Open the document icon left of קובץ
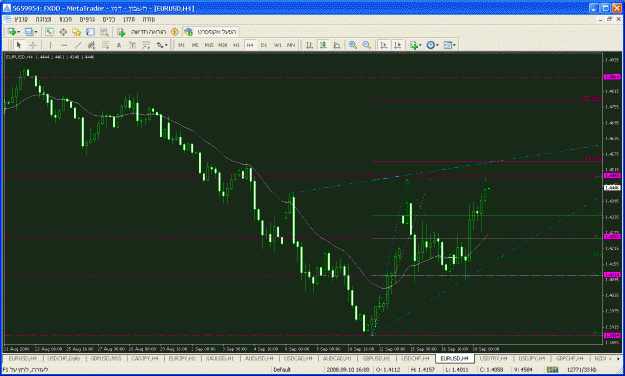This screenshot has width=625, height=376. click(8, 19)
